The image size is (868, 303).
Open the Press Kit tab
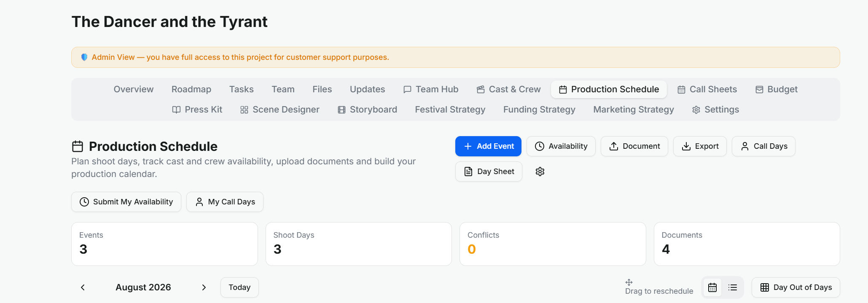pos(197,110)
